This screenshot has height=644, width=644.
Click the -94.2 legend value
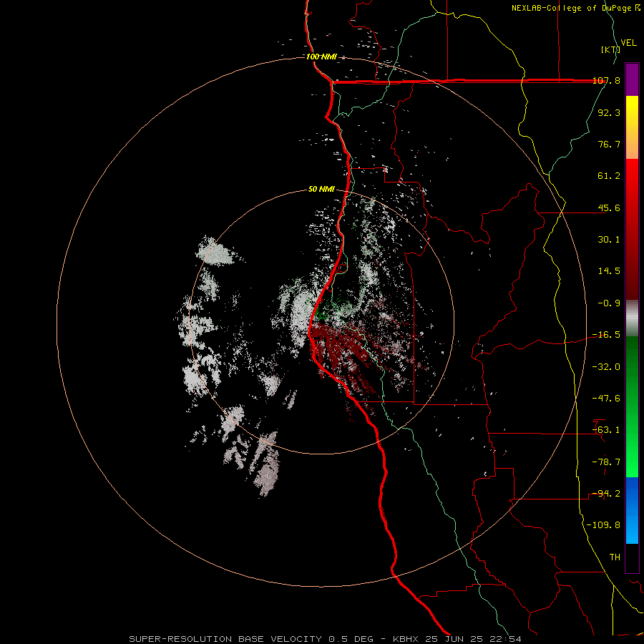[606, 494]
